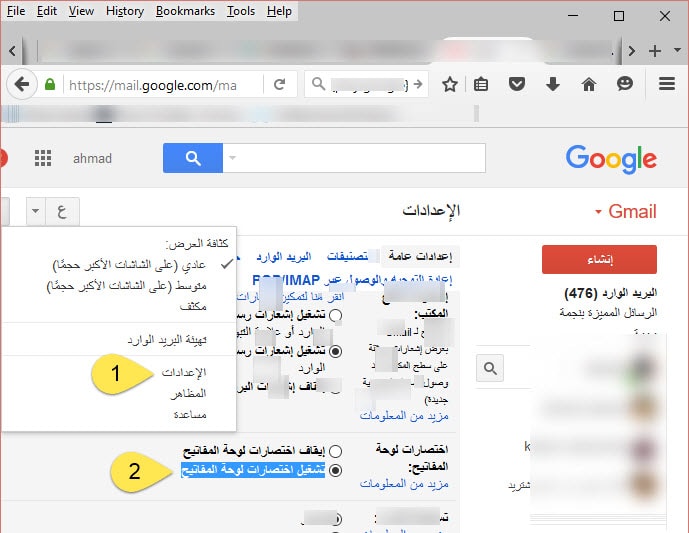
Task: Open the settings gear dropdown arrow
Action: (36, 211)
